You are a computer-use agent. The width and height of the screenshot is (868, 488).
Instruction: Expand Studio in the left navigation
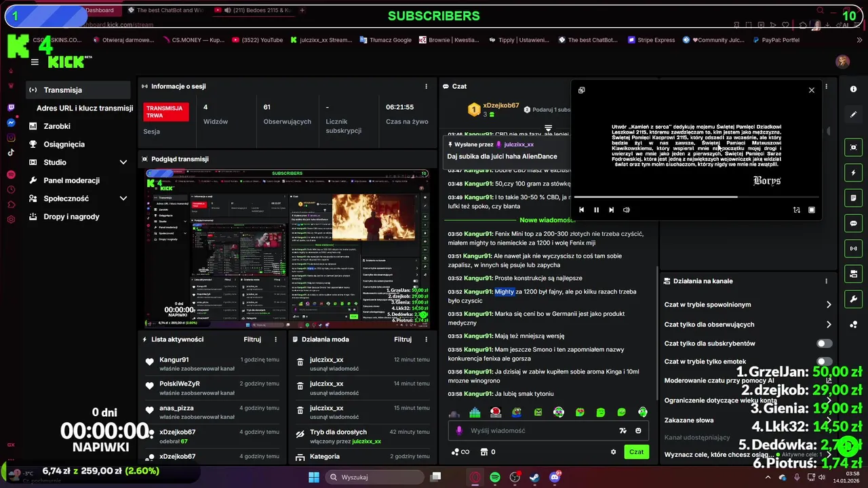123,163
